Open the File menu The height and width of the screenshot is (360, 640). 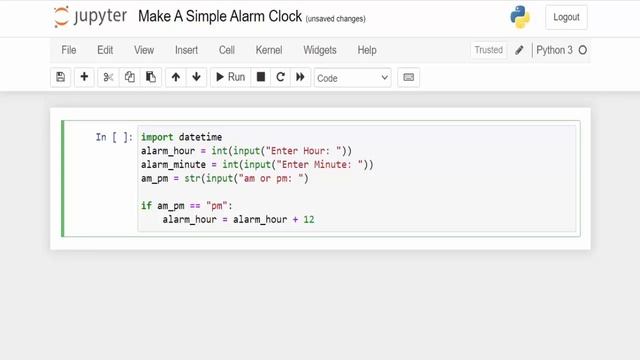pos(69,50)
